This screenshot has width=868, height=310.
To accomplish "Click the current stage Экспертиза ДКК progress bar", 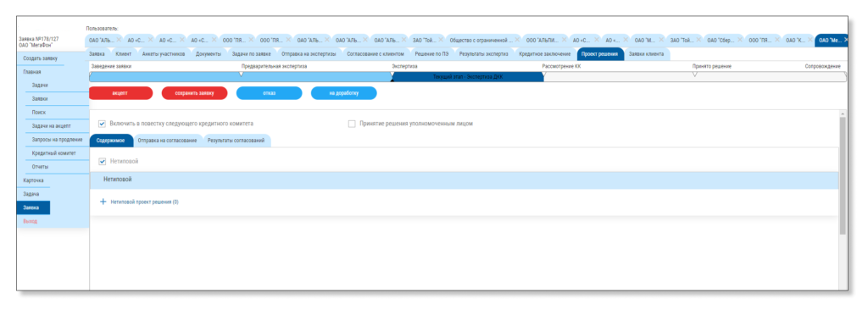I will pos(468,77).
